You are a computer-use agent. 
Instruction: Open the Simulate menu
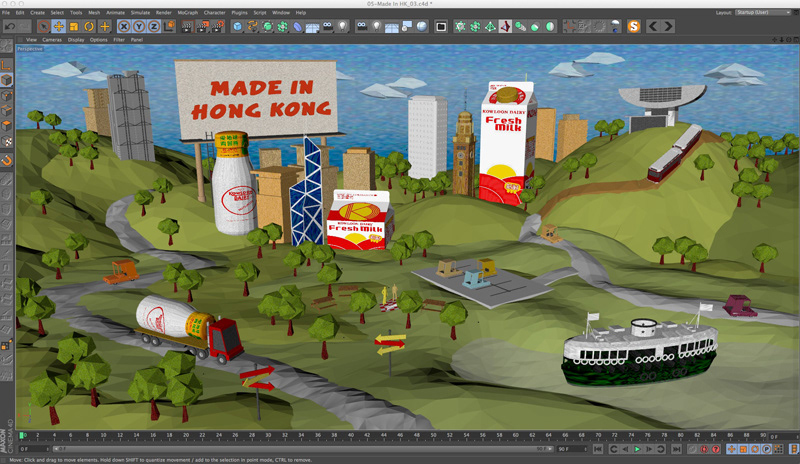(x=140, y=12)
